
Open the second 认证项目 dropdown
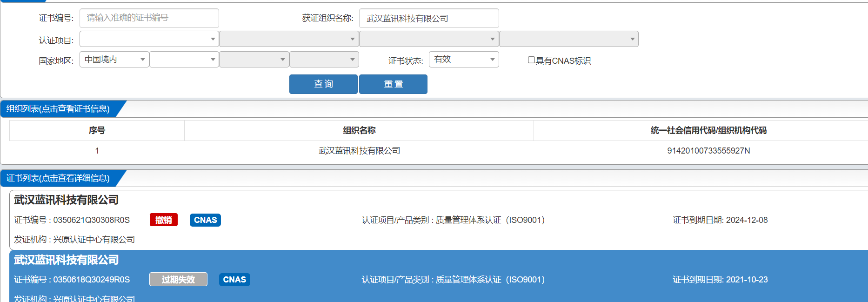[x=289, y=39]
